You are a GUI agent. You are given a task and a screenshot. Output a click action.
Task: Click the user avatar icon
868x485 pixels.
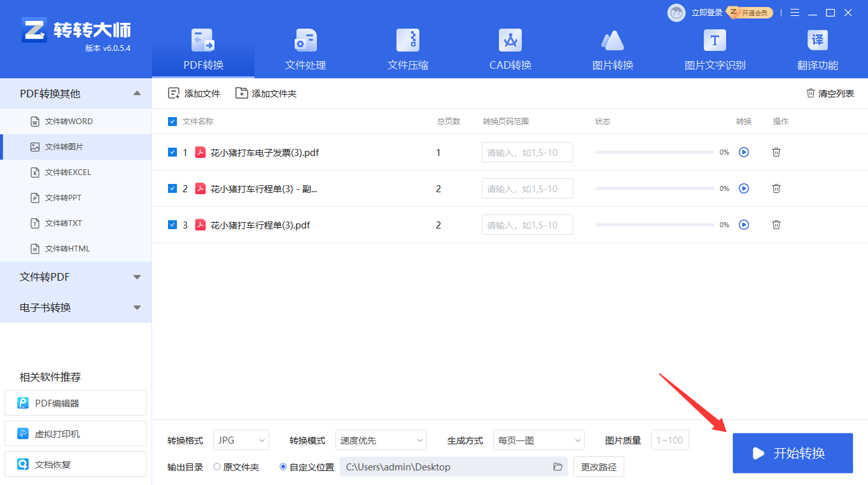[x=676, y=13]
